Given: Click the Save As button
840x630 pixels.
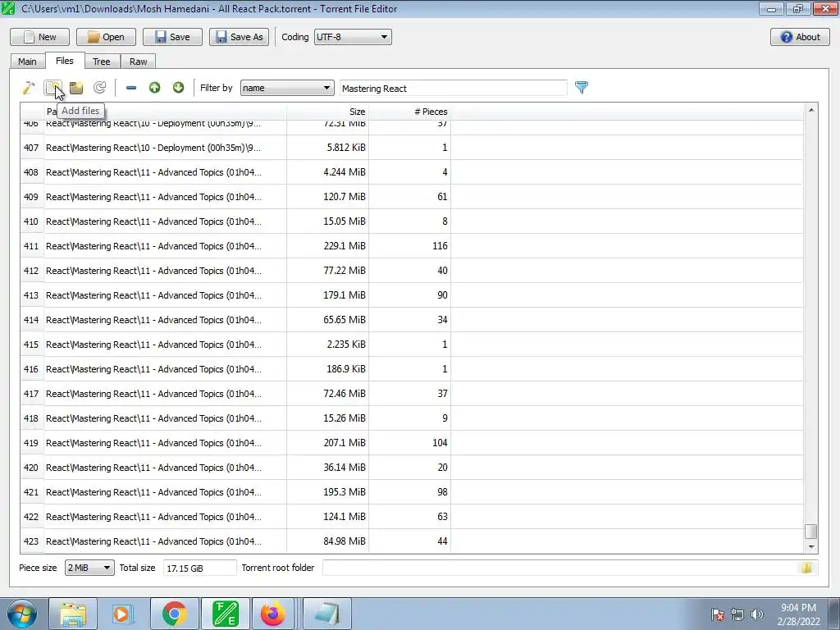Looking at the screenshot, I should pos(239,37).
